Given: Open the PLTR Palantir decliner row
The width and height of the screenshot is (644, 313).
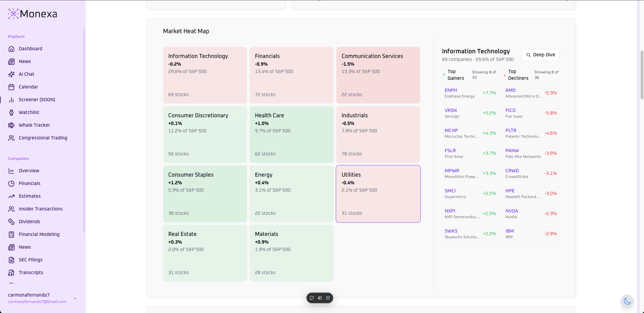Looking at the screenshot, I should pyautogui.click(x=531, y=133).
